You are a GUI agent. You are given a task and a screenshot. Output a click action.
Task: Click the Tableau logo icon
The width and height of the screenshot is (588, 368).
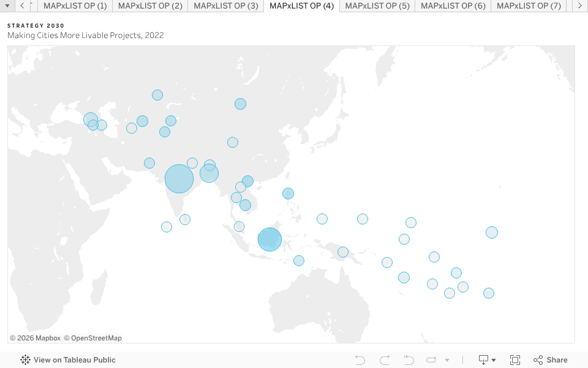(x=25, y=360)
